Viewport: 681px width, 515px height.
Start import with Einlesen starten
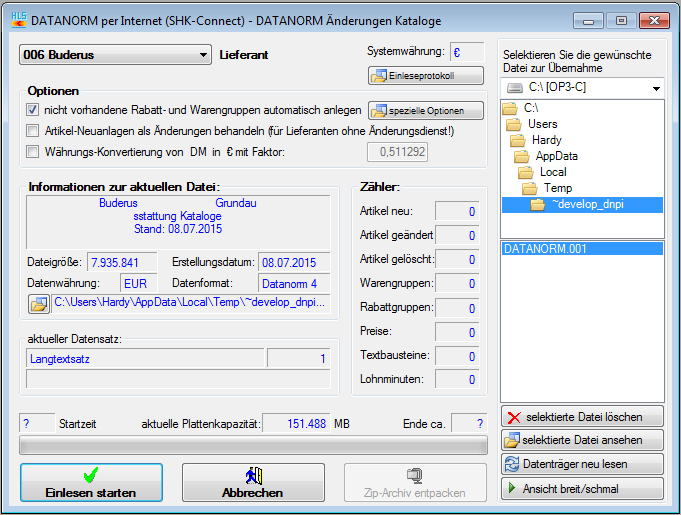90,482
